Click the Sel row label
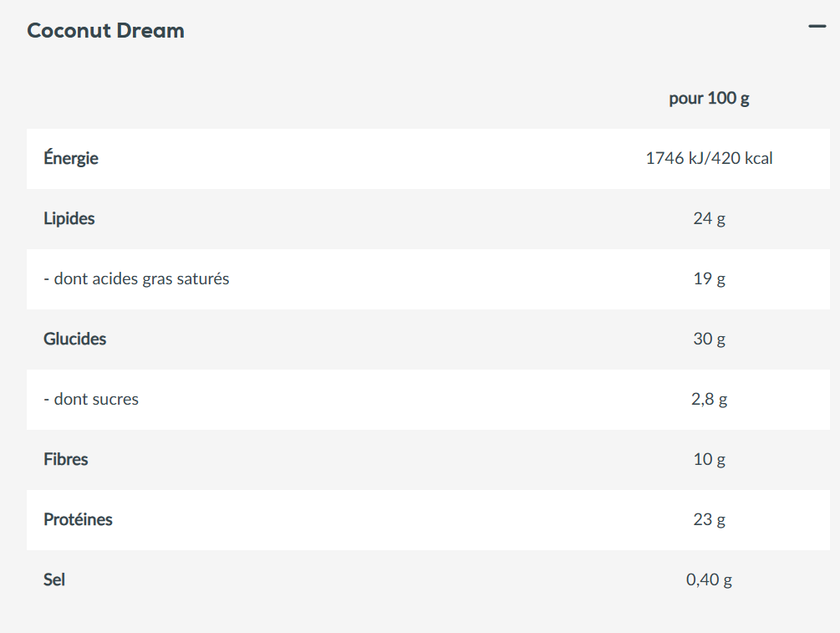Screen dimensions: 840x633 click(54, 579)
